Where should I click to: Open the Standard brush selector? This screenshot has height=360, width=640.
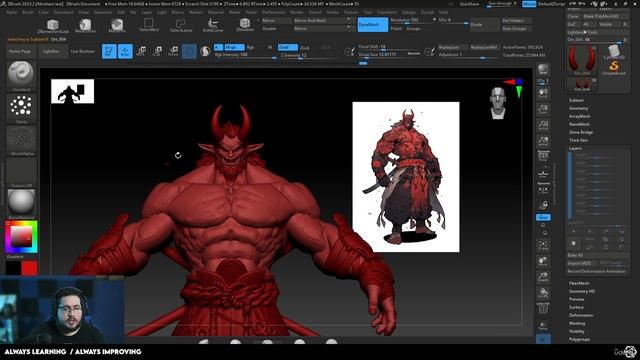[x=21, y=76]
